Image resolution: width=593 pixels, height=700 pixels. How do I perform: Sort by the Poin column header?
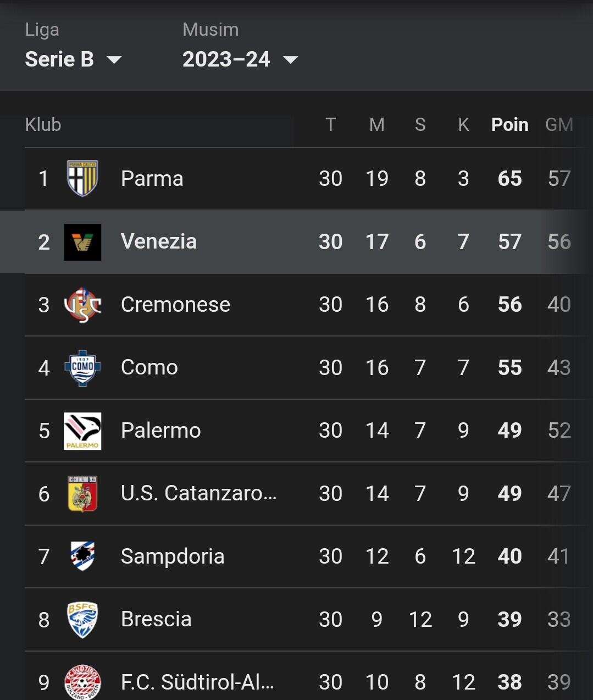click(509, 125)
